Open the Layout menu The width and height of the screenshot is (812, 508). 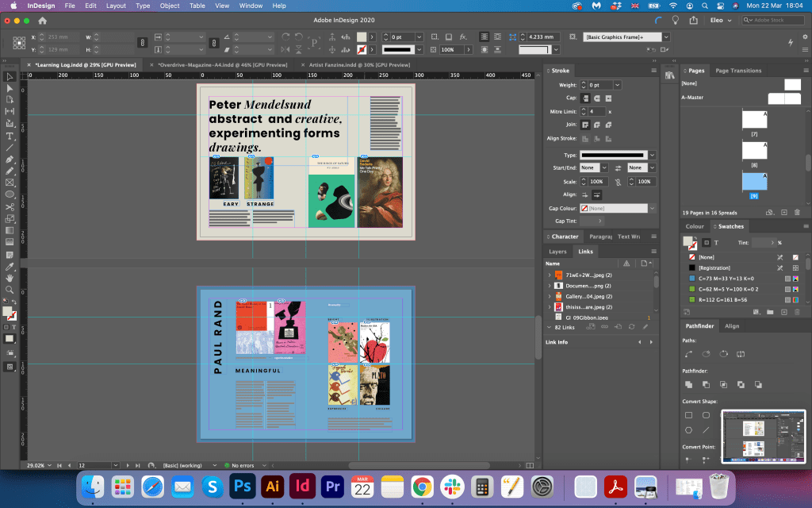116,6
